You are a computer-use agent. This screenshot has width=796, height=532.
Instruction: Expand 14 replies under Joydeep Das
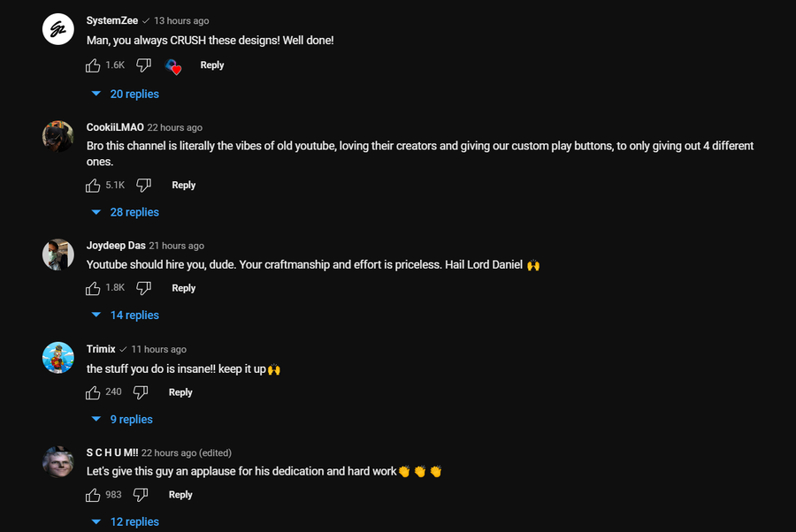click(126, 315)
